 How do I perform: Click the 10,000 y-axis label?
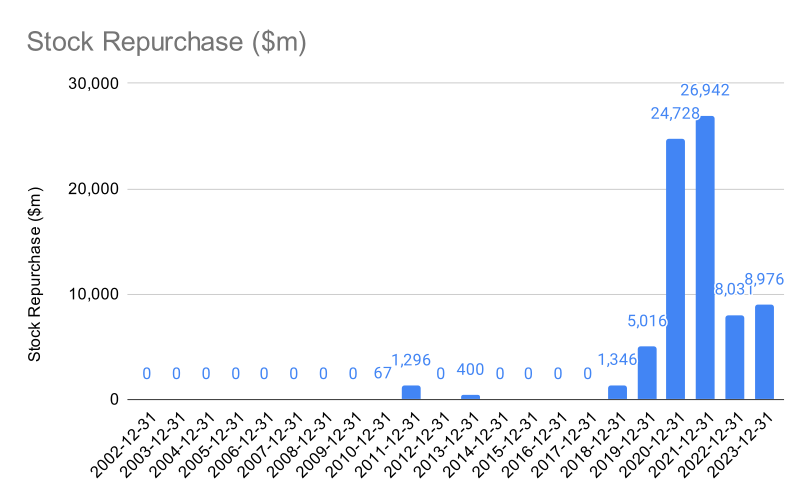(x=93, y=294)
